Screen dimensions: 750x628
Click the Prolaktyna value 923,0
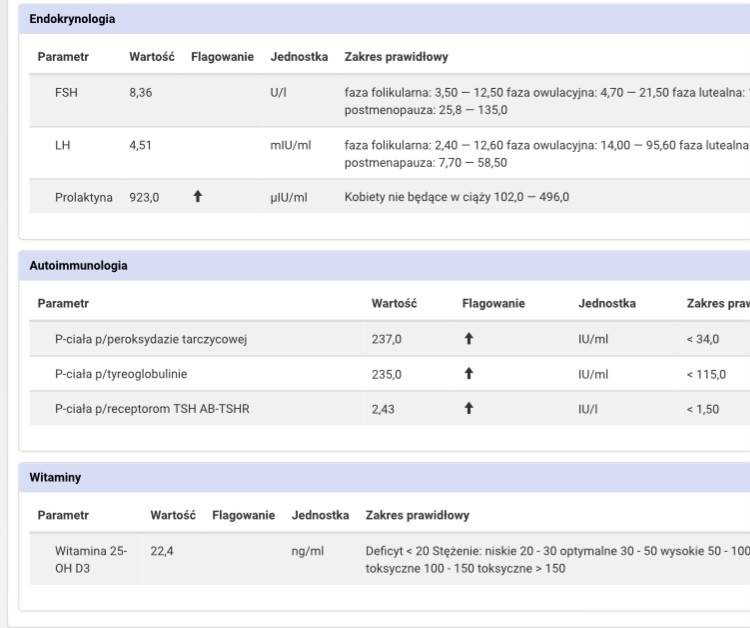tap(144, 197)
